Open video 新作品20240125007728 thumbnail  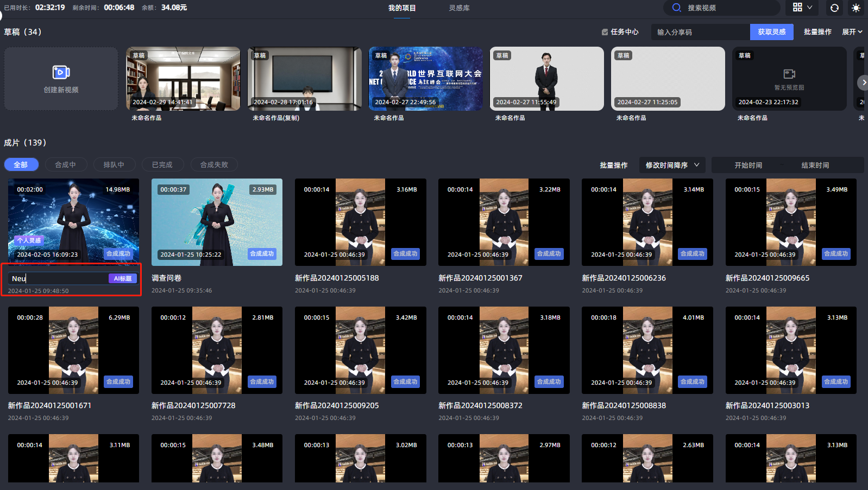click(217, 350)
